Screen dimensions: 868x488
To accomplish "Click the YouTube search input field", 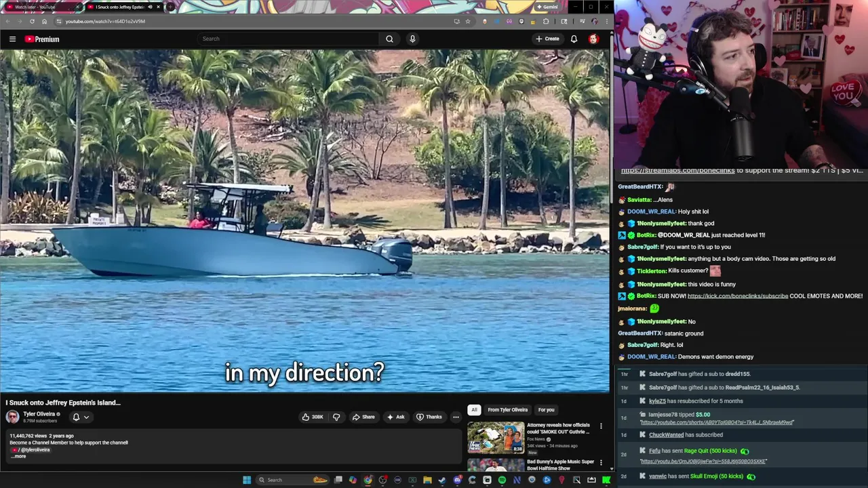I will [288, 39].
